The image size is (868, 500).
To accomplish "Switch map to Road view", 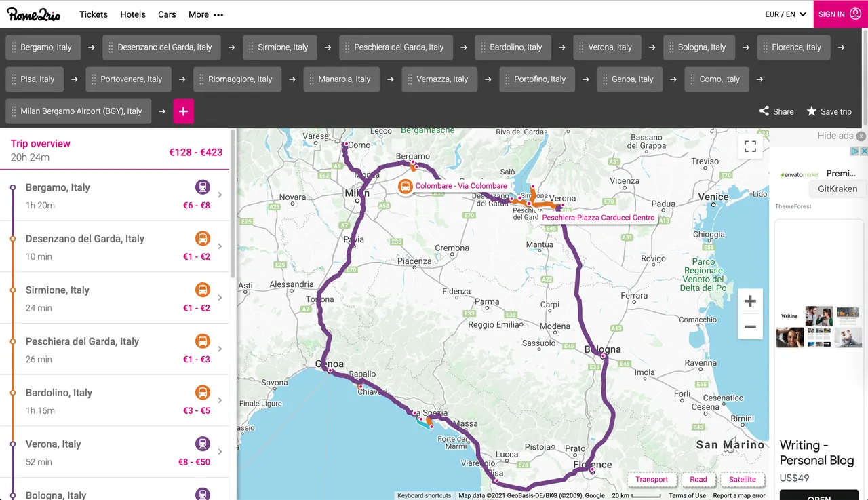I will tap(698, 479).
